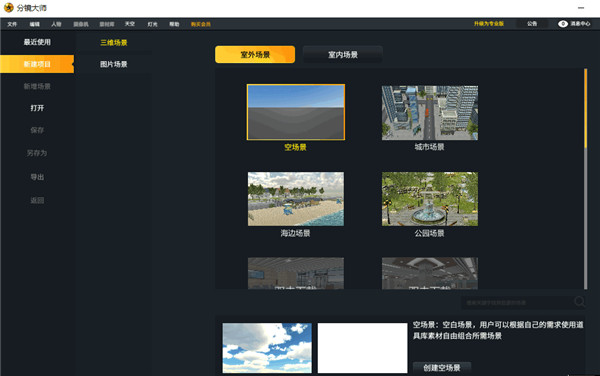Image resolution: width=600 pixels, height=376 pixels.
Task: Click the 空场景 label text
Action: pyautogui.click(x=295, y=147)
